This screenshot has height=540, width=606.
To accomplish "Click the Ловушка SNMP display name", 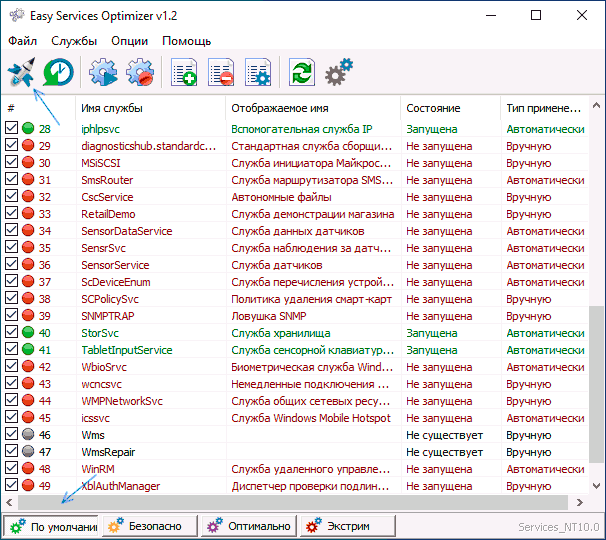I will point(269,316).
